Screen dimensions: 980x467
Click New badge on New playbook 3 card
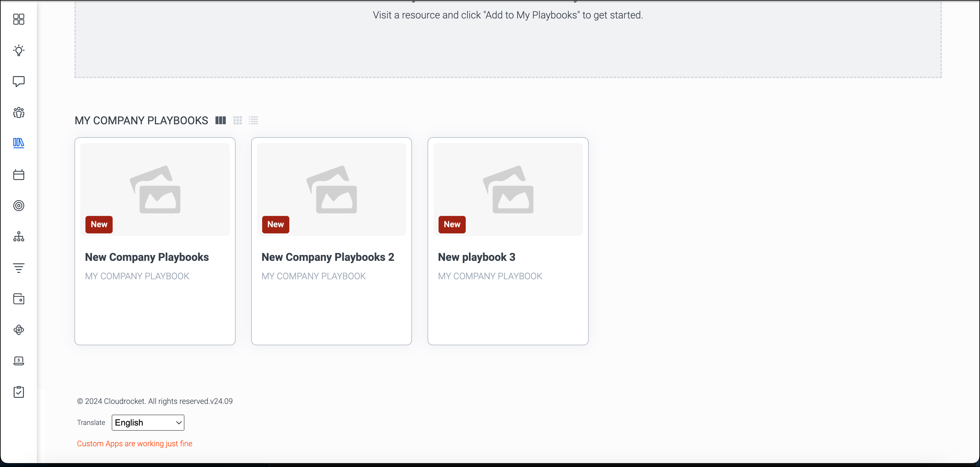point(452,224)
